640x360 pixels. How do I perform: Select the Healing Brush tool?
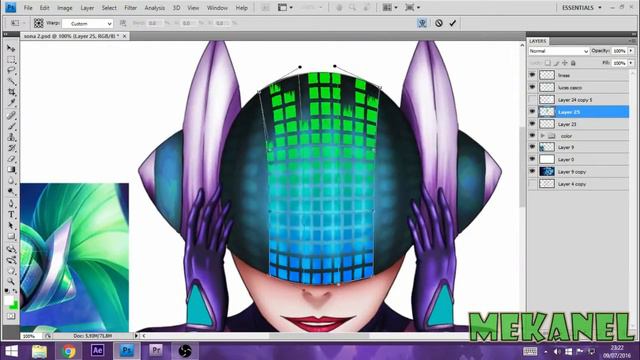click(x=11, y=115)
